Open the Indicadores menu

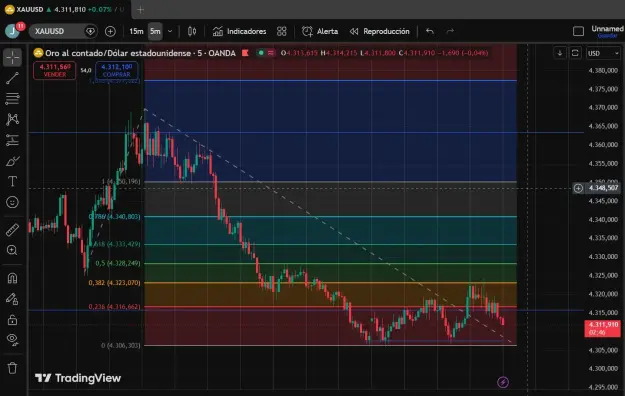coord(240,31)
